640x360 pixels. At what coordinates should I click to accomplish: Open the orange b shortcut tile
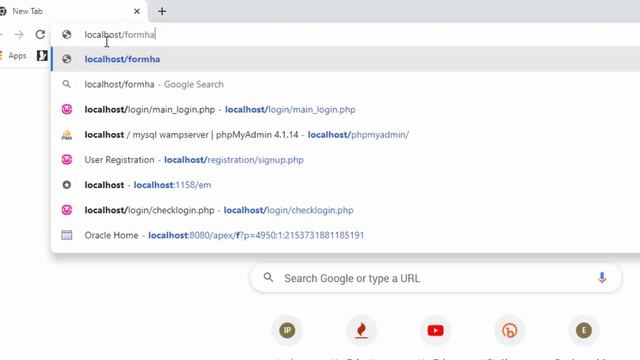pos(510,330)
